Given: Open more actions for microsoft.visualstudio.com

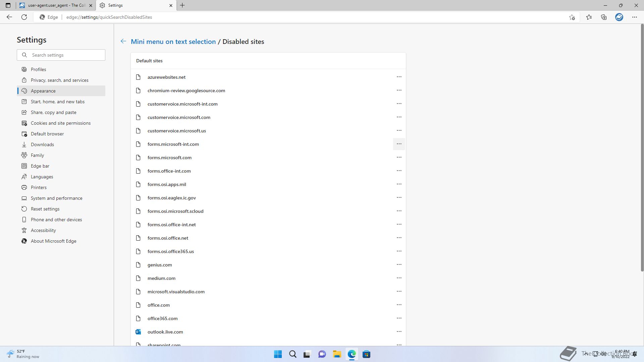Looking at the screenshot, I should pyautogui.click(x=399, y=292).
